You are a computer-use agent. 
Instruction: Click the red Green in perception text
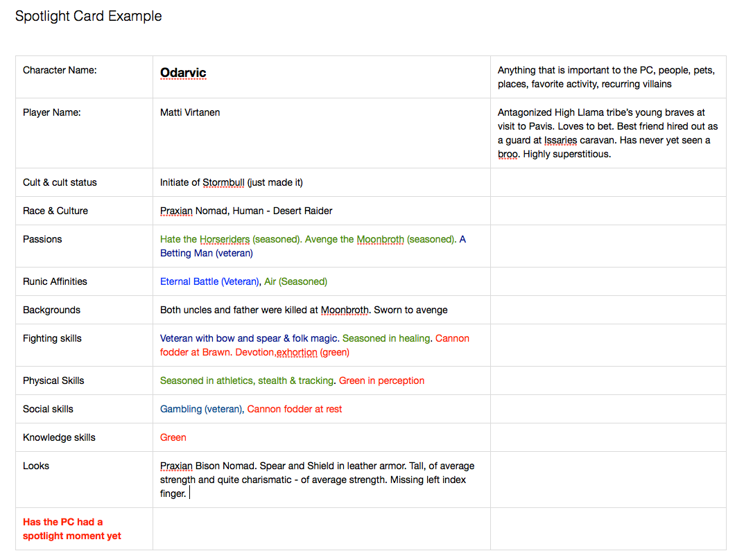pos(381,380)
